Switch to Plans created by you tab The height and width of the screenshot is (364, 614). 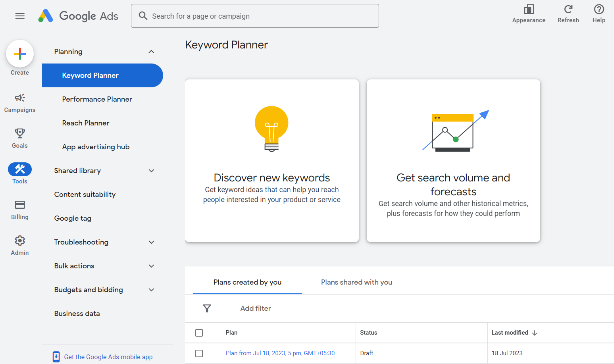click(247, 282)
